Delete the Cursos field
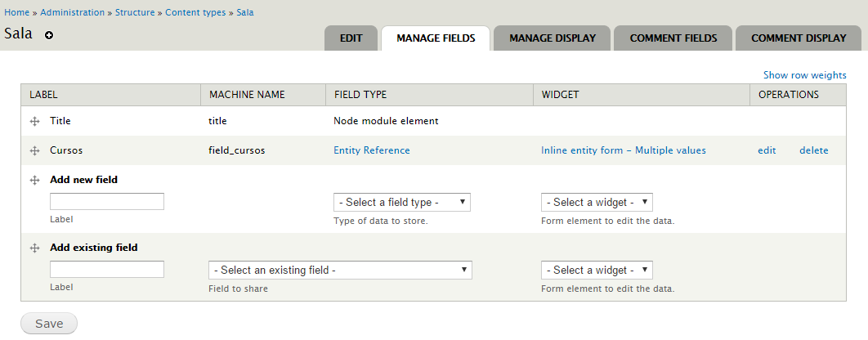The width and height of the screenshot is (868, 340). (813, 150)
